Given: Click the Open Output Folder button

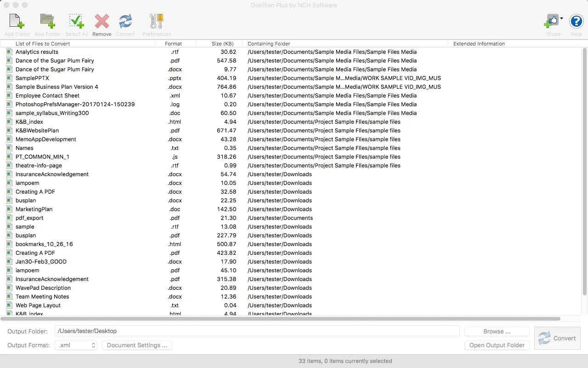Looking at the screenshot, I should 497,345.
